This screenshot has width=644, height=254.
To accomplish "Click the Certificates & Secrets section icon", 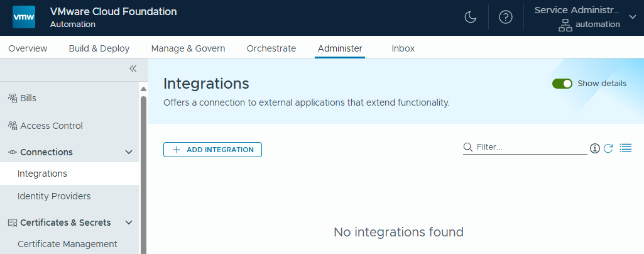I will click(x=13, y=223).
